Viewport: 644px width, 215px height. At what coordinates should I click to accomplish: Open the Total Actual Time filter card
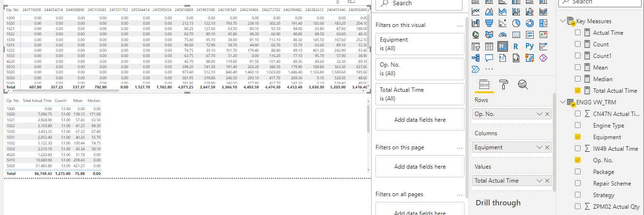coord(419,94)
